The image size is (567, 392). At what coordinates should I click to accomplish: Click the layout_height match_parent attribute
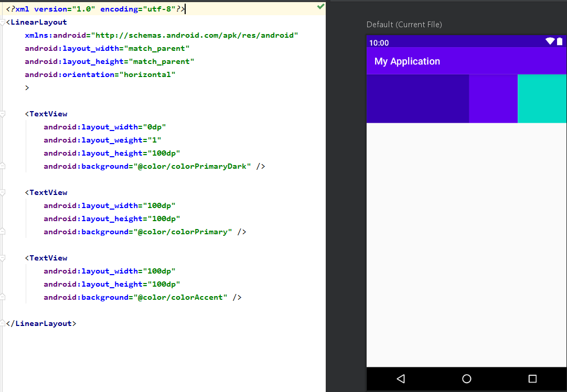tap(109, 61)
